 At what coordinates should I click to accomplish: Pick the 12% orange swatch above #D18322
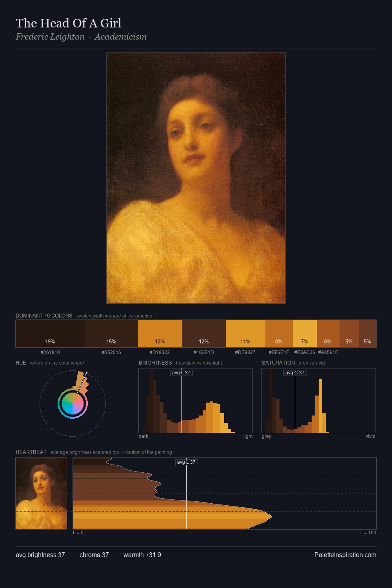click(x=160, y=334)
